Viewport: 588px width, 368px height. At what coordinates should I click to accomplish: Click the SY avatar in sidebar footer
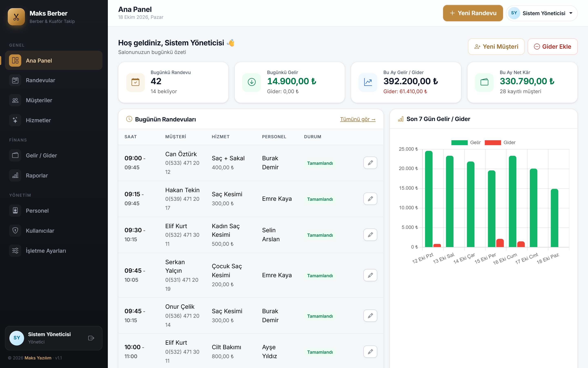coord(17,338)
